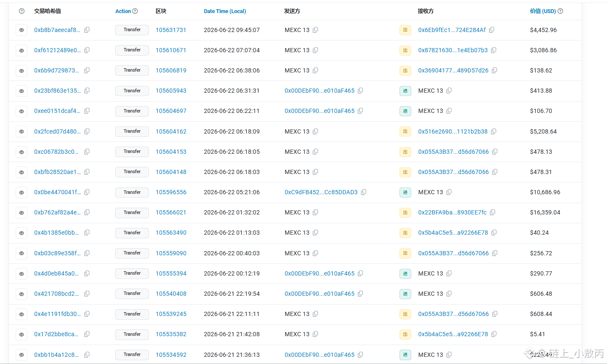The width and height of the screenshot is (607, 364).
Task: Open receiver address 0x5b4aC5e5...a92266E78 in $40.24 row
Action: click(453, 233)
